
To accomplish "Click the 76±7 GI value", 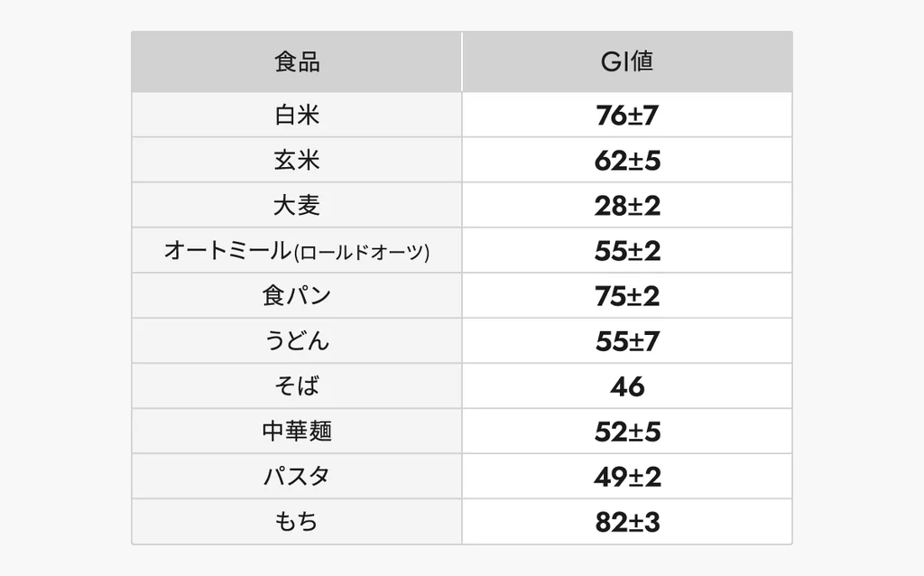I will 627,116.
